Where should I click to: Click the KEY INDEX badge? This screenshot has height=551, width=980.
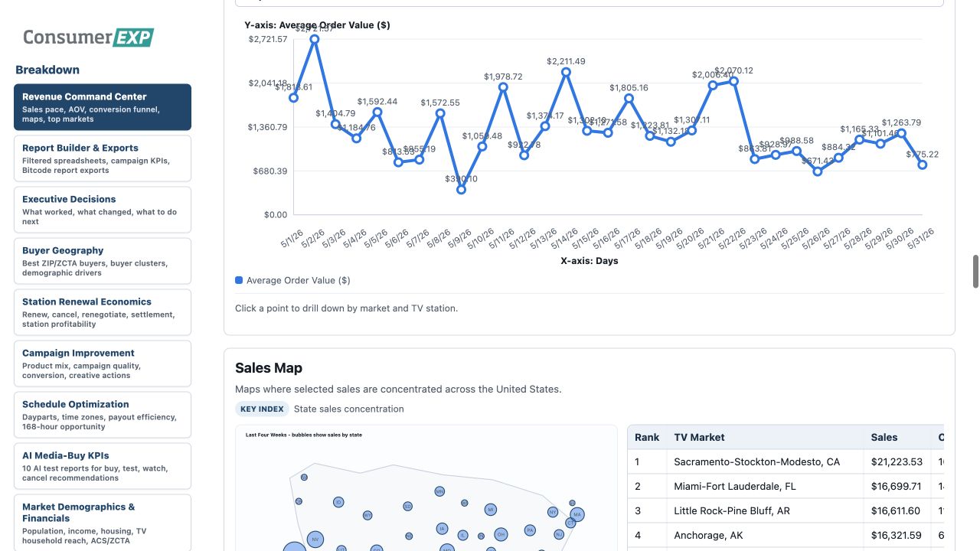(x=262, y=409)
